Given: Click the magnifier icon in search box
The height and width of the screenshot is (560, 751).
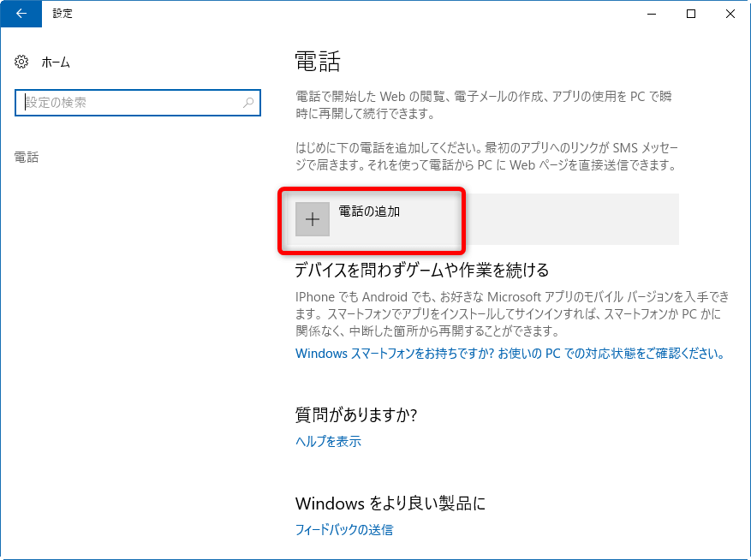Looking at the screenshot, I should tap(248, 103).
